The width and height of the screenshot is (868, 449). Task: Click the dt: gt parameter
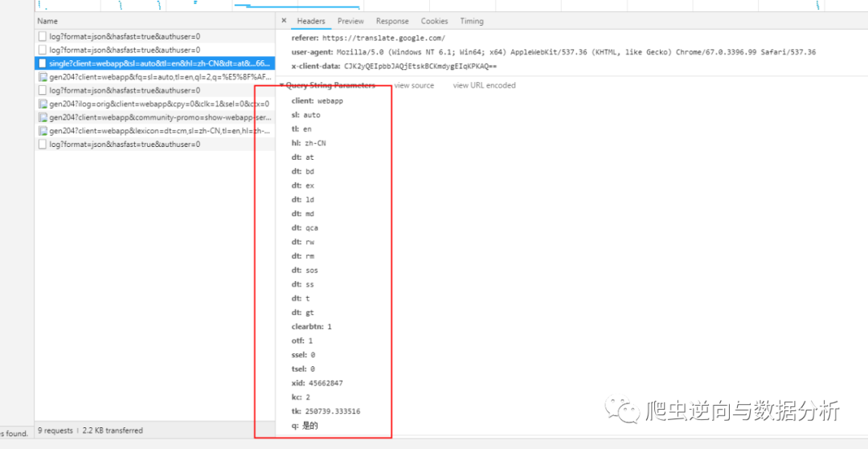click(302, 312)
